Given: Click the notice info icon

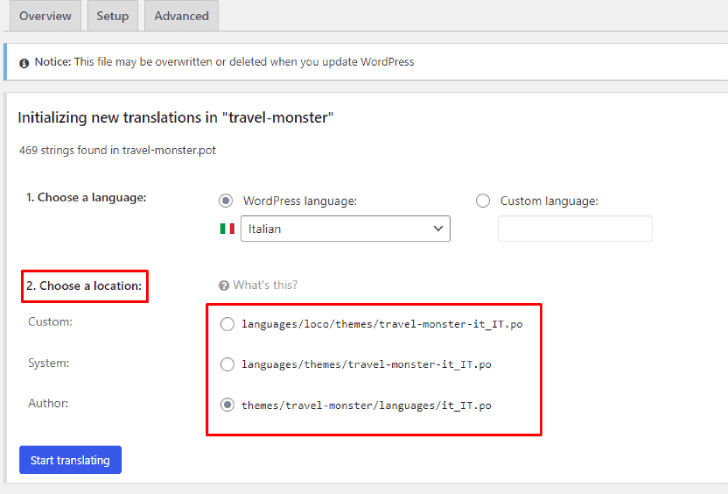Looking at the screenshot, I should click(x=24, y=63).
